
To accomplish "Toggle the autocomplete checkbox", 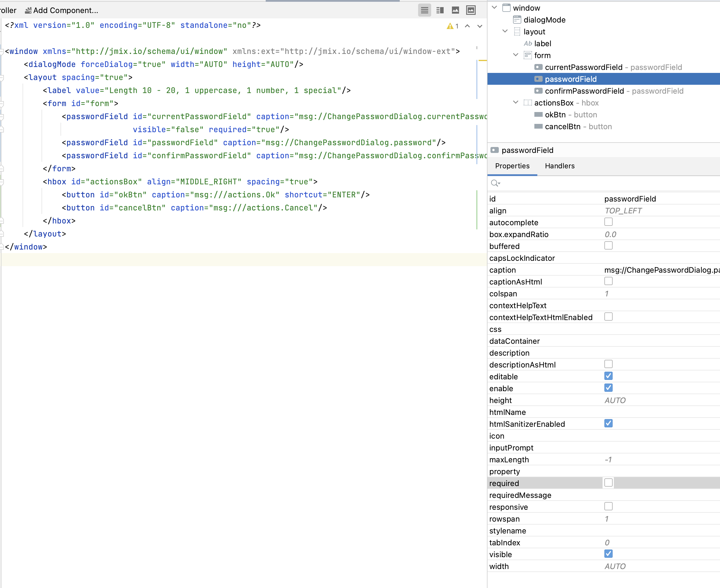I will pos(608,222).
